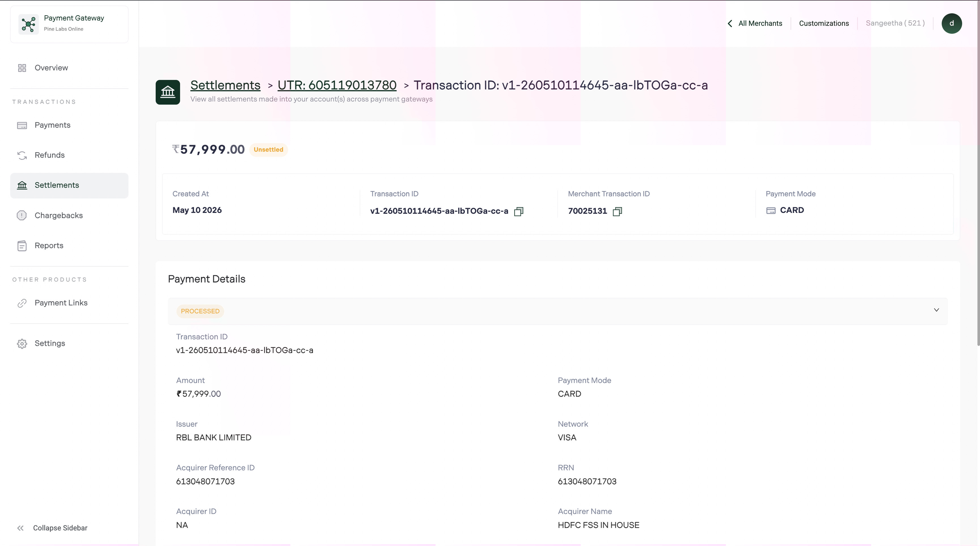
Task: Click the back arrow beside All Merchants
Action: pyautogui.click(x=730, y=24)
